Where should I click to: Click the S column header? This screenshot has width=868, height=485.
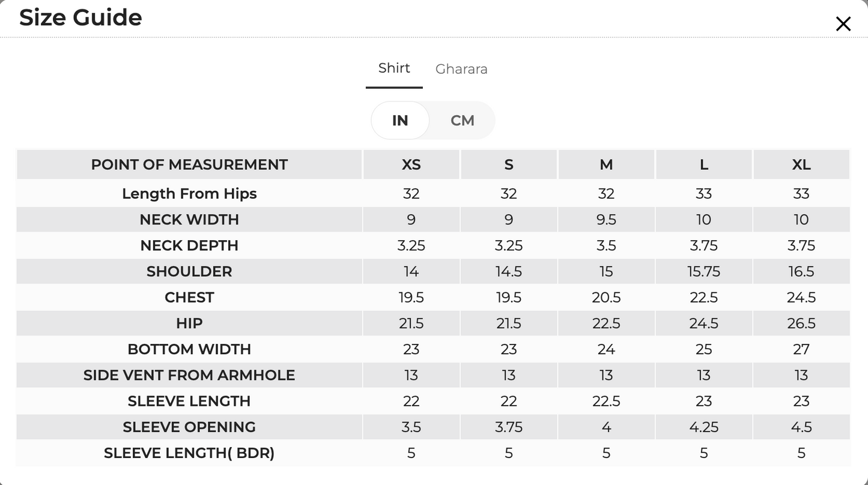tap(509, 164)
